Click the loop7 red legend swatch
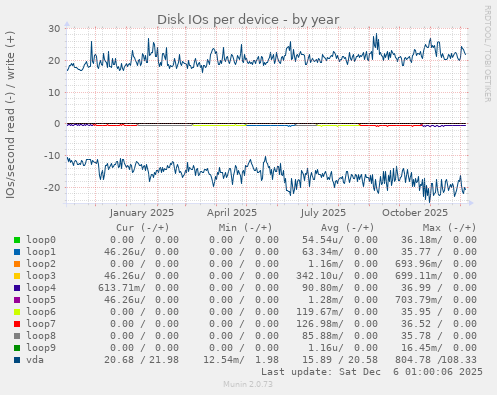The height and width of the screenshot is (395, 497). point(17,324)
